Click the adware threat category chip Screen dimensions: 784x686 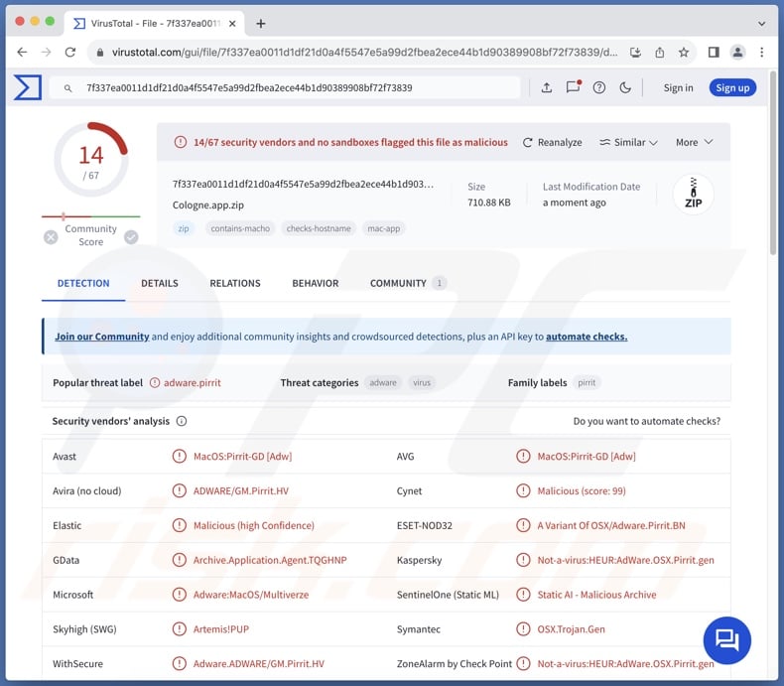point(383,382)
